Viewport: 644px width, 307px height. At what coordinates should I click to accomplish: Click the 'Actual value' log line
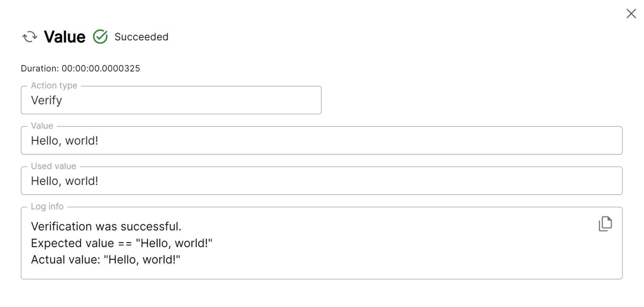[x=105, y=260]
